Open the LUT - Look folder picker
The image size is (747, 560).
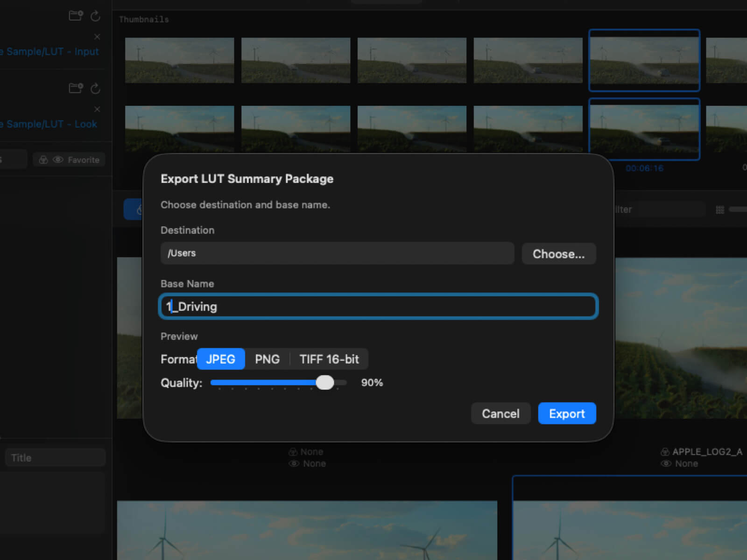pyautogui.click(x=75, y=88)
